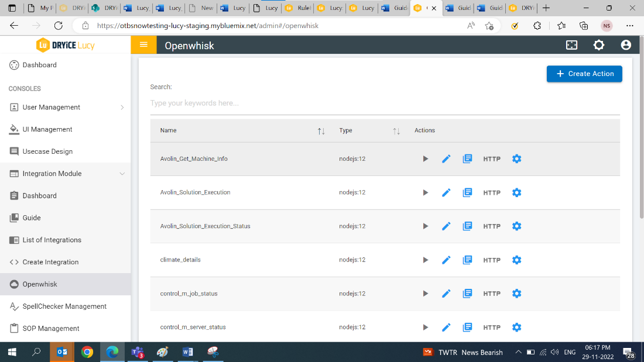Edit the climate_details action
The height and width of the screenshot is (362, 644).
click(x=446, y=260)
